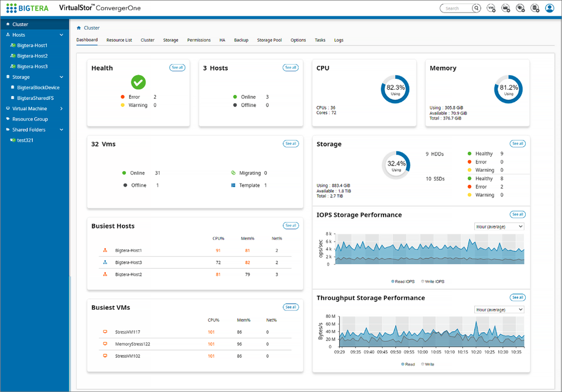Click the search magnifier icon
Viewport: 562px width, 392px height.
coord(476,8)
